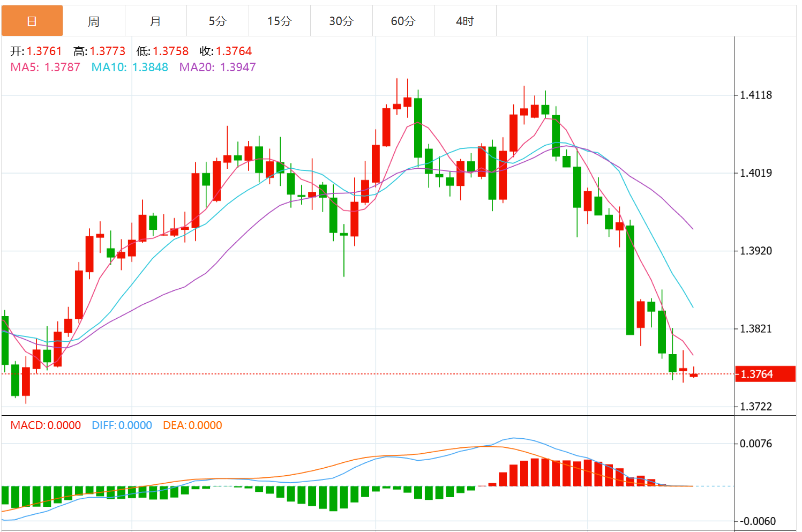Switch to the 周 weekly tab

[94, 21]
